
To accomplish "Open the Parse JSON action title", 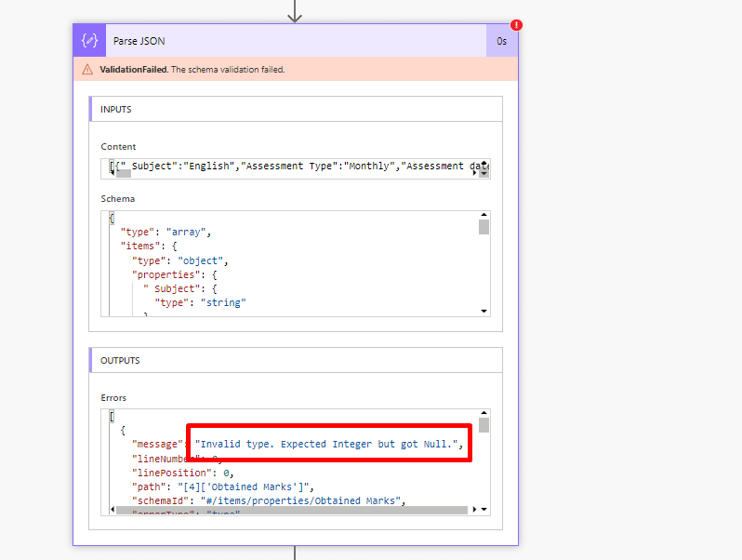I will 139,41.
